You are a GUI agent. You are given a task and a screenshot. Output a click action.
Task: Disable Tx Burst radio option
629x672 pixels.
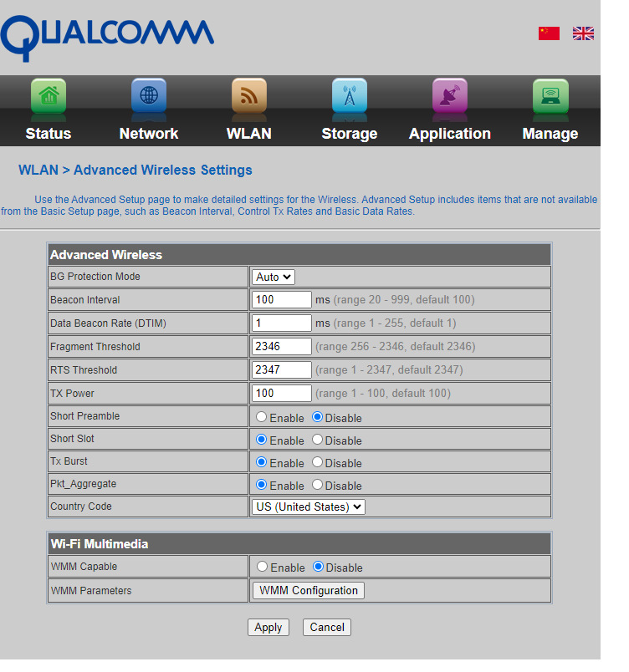(318, 462)
